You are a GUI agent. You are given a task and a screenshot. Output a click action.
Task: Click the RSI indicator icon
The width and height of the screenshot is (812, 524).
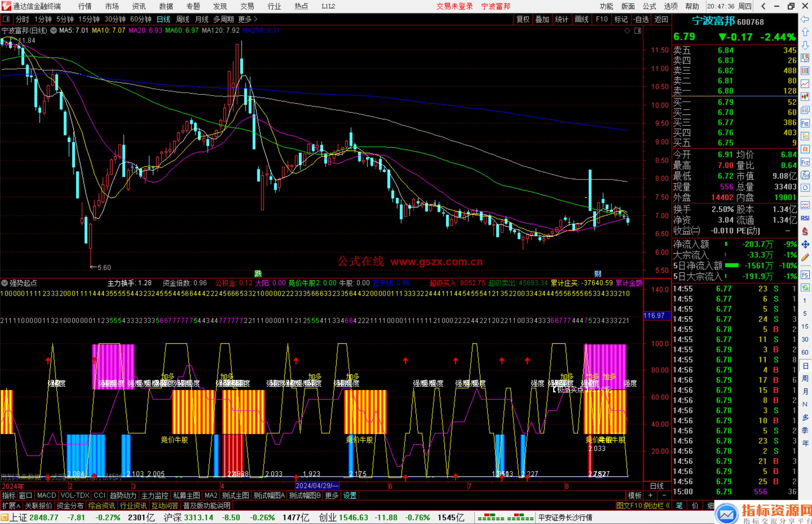click(805, 218)
